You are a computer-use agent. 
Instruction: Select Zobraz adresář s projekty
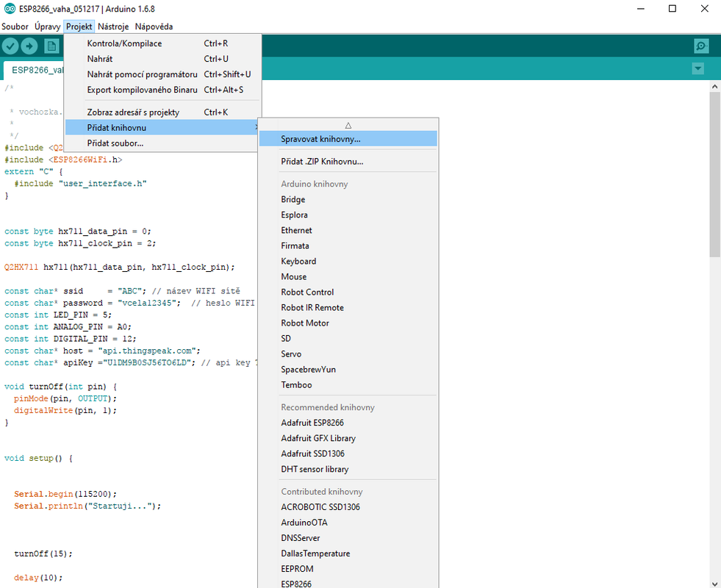click(162, 112)
